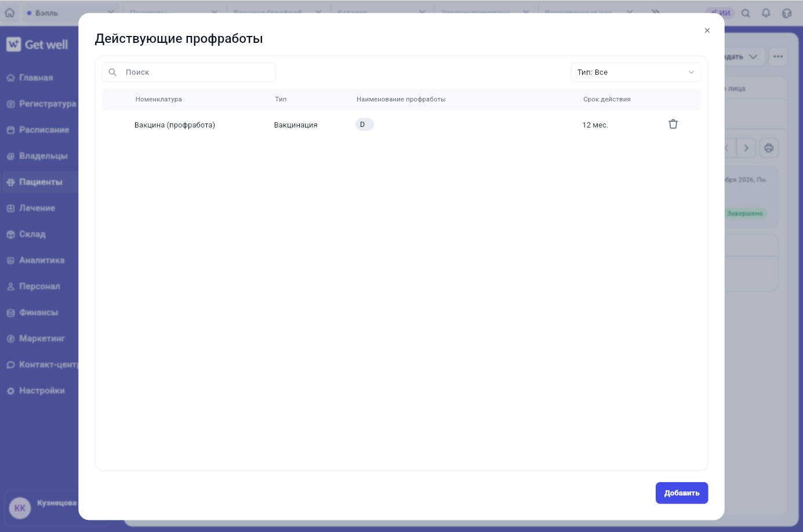Click the home icon in the top bar
The image size is (803, 532).
click(10, 13)
